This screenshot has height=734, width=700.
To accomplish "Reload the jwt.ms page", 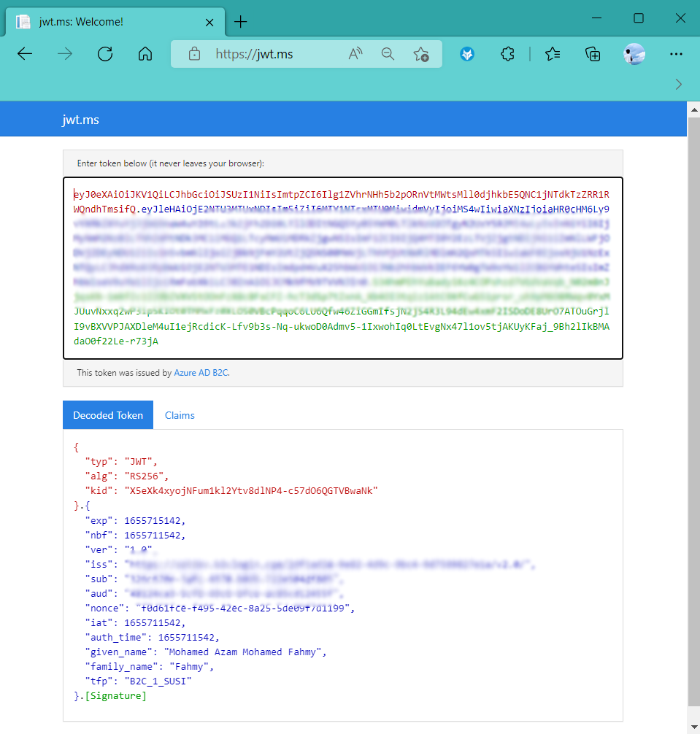I will [x=105, y=54].
